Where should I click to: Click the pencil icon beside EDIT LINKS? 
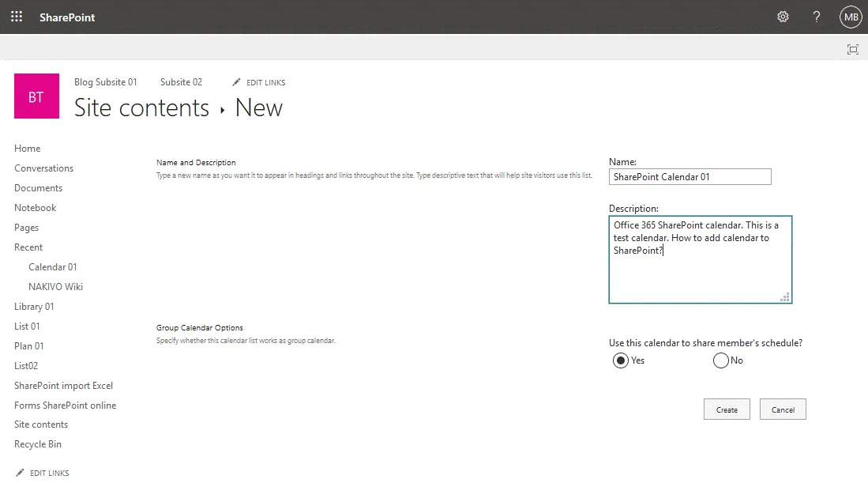coord(235,81)
